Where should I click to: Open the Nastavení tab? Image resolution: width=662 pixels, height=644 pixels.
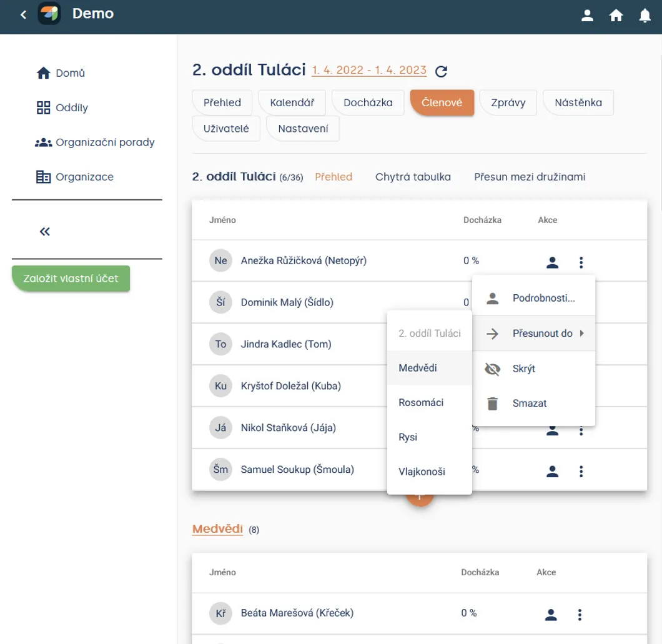(303, 129)
